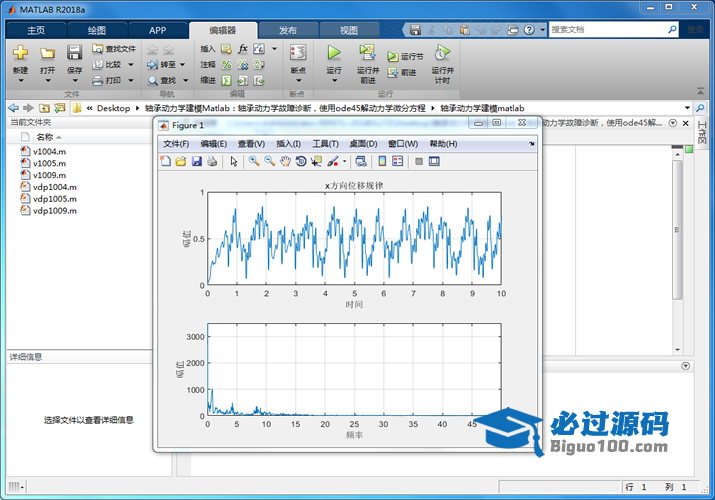This screenshot has height=500, width=715.
Task: Open Desktop (桌面) menu in Figure 1
Action: click(x=363, y=144)
